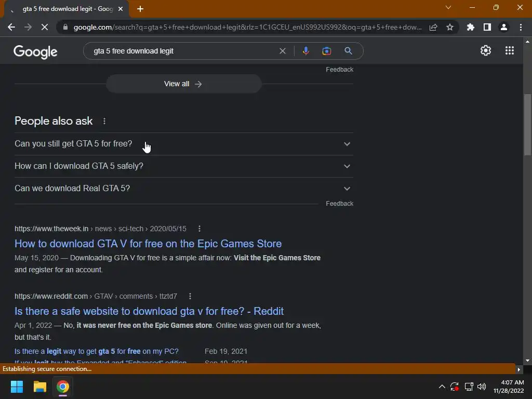Open Google quick settings gear
The width and height of the screenshot is (532, 399).
click(486, 50)
